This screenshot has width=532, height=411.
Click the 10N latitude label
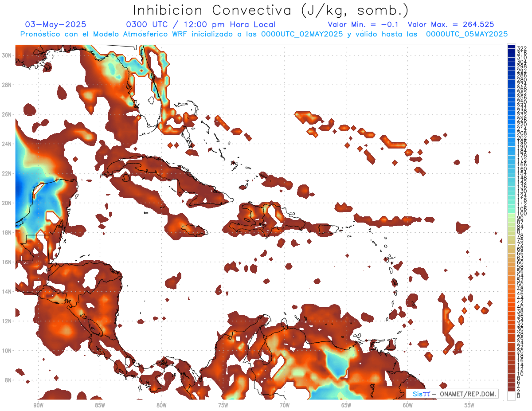(x=8, y=350)
